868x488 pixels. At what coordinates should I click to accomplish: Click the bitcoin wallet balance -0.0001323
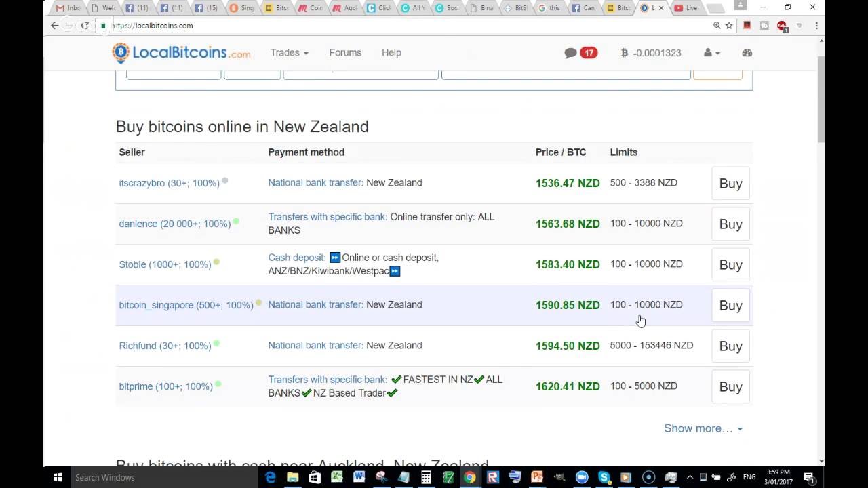coord(651,53)
